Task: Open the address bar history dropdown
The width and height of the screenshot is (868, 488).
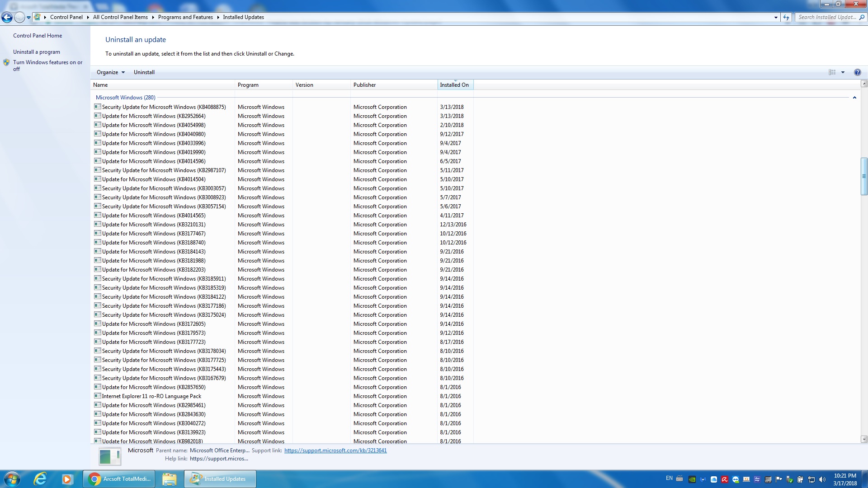Action: tap(776, 18)
